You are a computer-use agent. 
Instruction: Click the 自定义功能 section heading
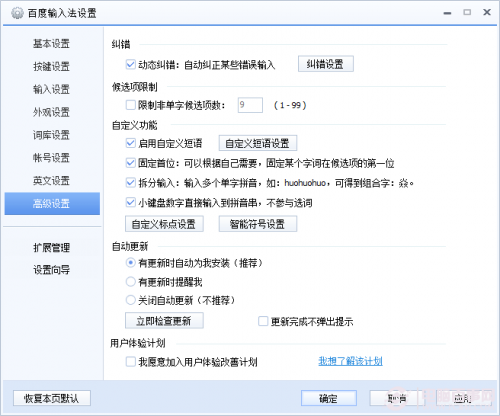coord(134,125)
